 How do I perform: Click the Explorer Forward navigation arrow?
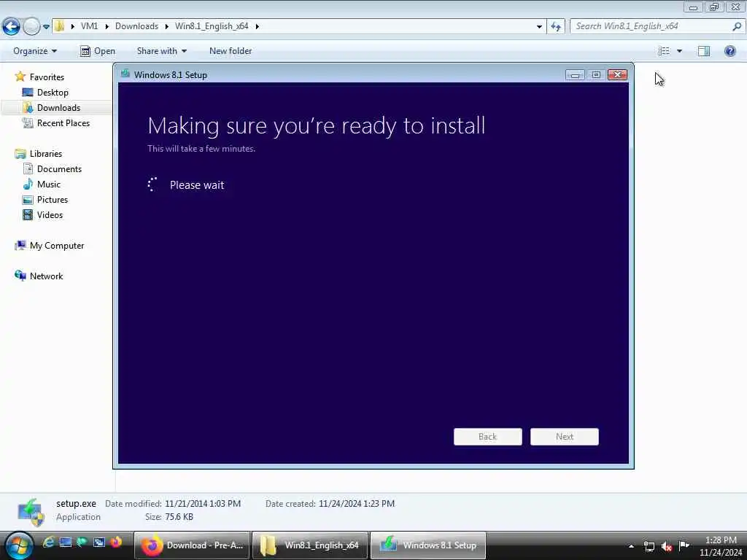point(31,26)
